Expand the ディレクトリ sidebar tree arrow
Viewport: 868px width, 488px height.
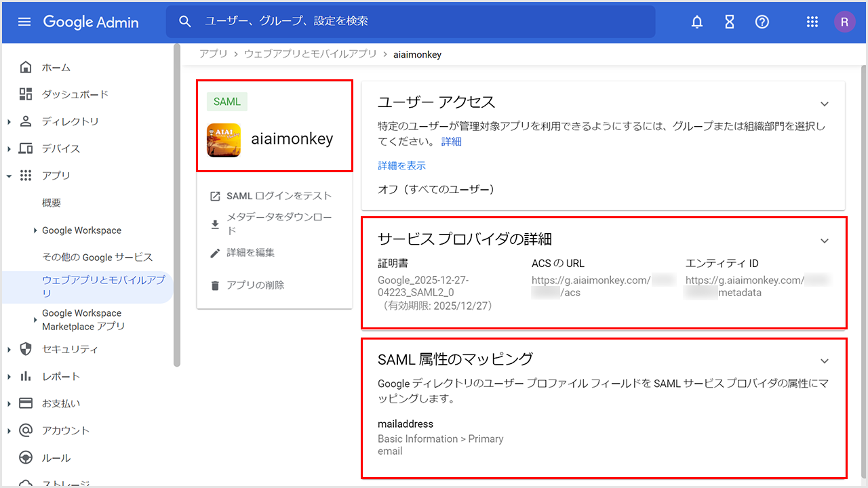click(9, 122)
